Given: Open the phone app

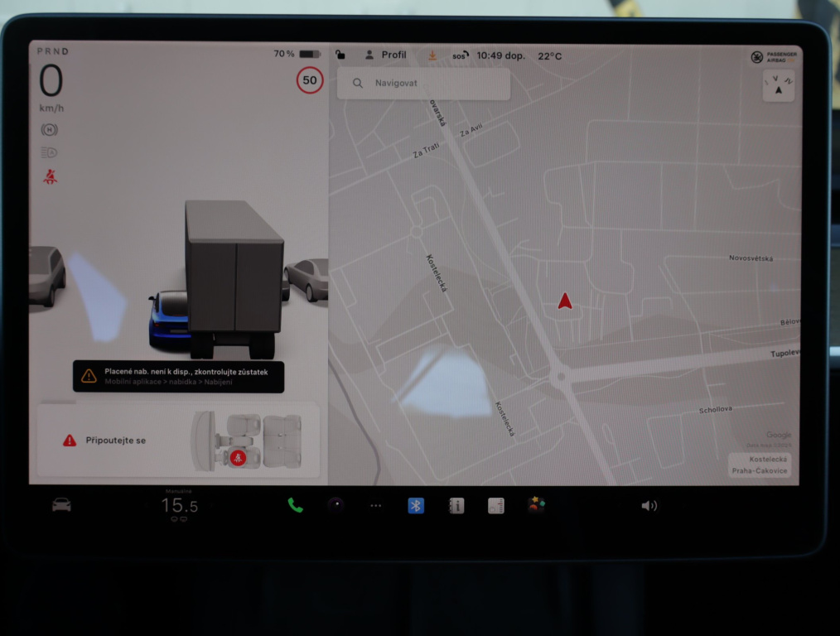Looking at the screenshot, I should (295, 505).
